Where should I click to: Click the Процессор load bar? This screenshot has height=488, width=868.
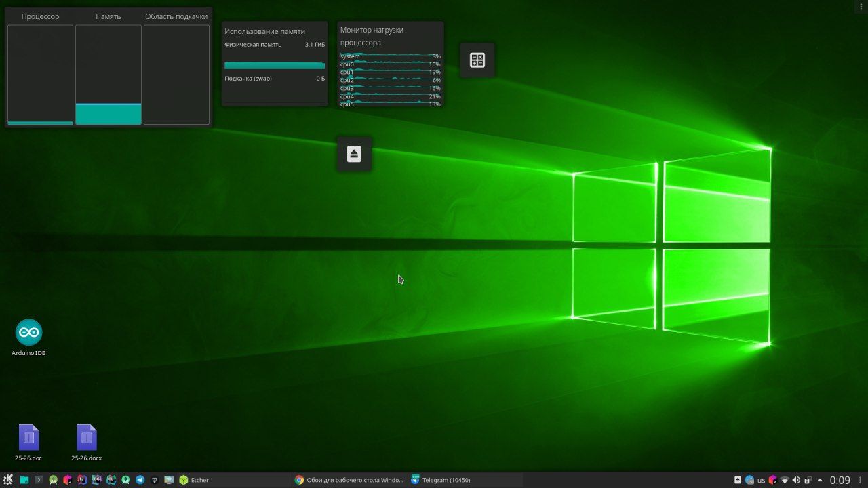click(x=40, y=75)
